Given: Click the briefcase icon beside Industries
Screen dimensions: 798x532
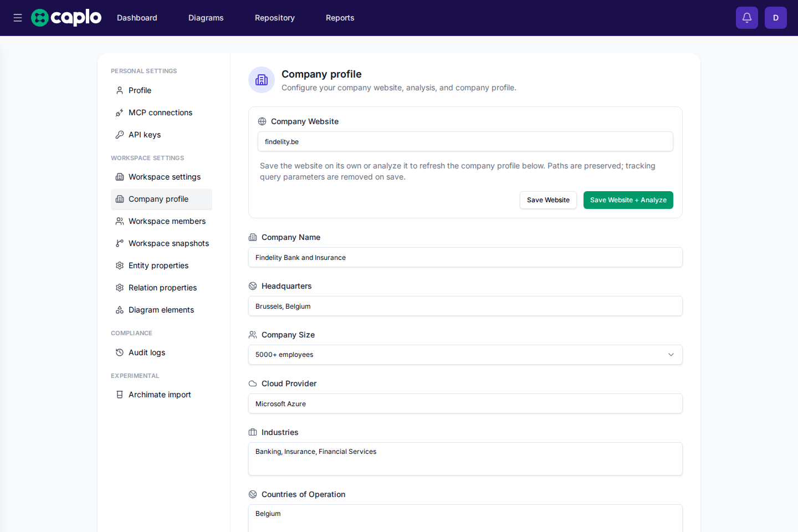Looking at the screenshot, I should (x=253, y=432).
